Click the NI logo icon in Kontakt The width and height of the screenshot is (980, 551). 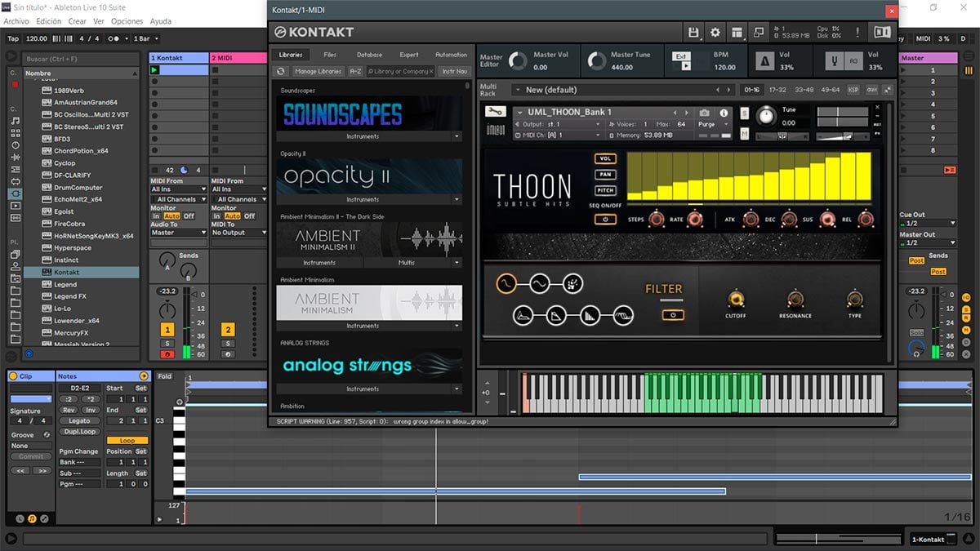(x=882, y=33)
